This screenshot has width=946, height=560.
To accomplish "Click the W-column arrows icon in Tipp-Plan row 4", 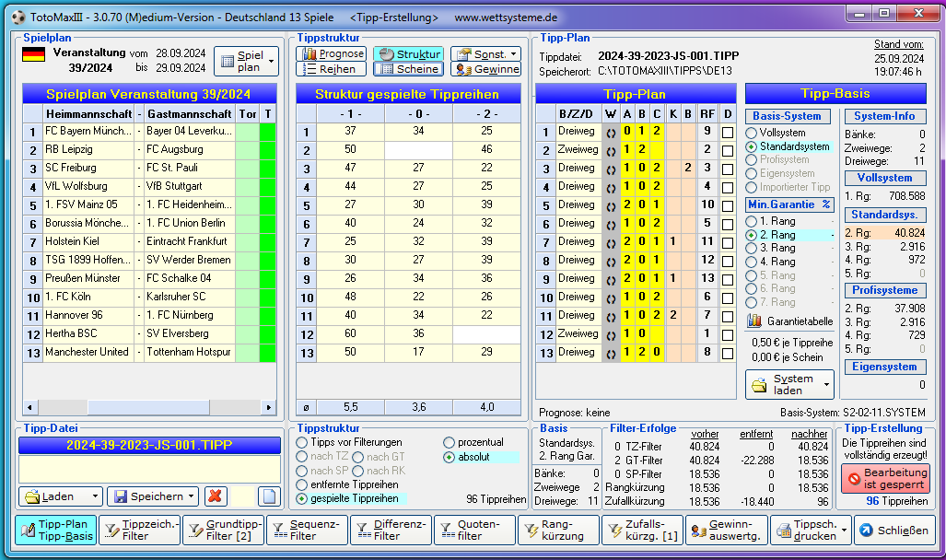I will click(611, 187).
